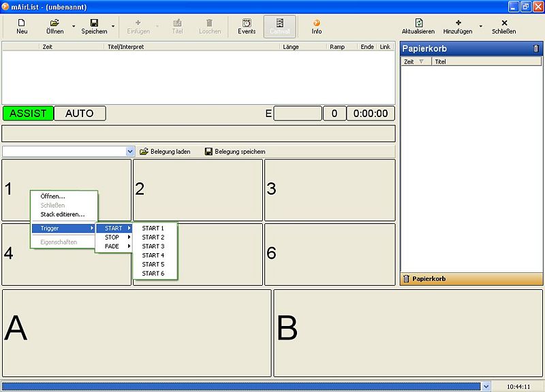Screen dimensions: 545x392
Task: Open the cart set dropdown list
Action: click(131, 151)
